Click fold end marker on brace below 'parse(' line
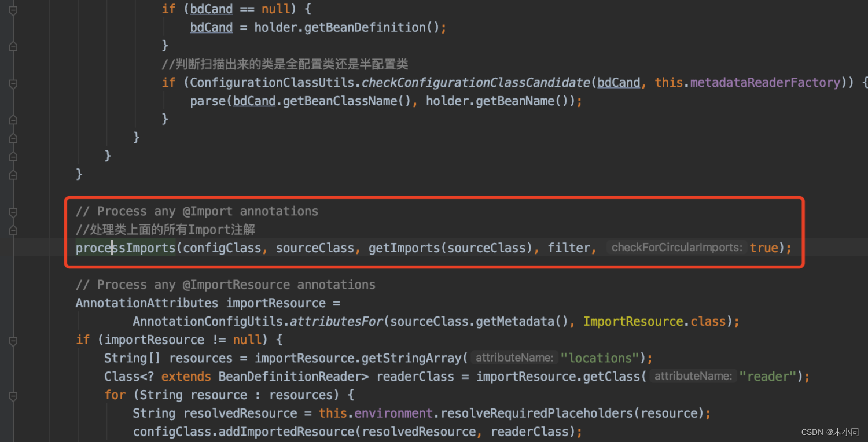The image size is (868, 442). [13, 119]
